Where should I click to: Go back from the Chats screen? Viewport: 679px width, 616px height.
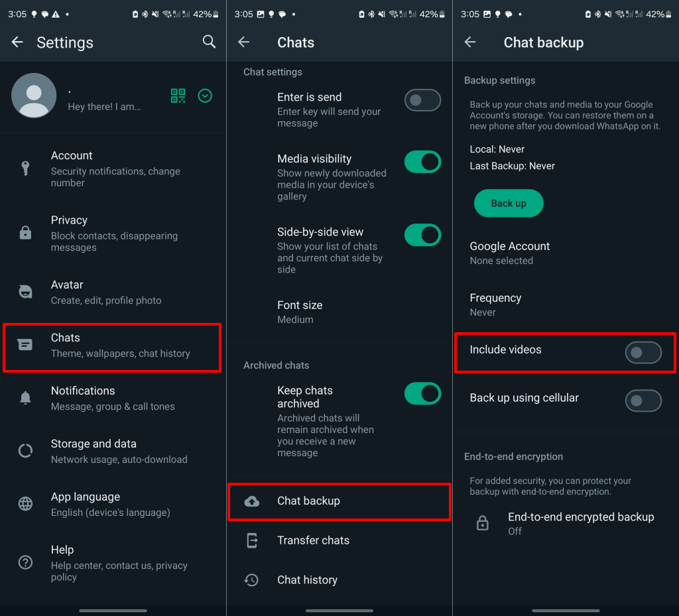pyautogui.click(x=244, y=42)
